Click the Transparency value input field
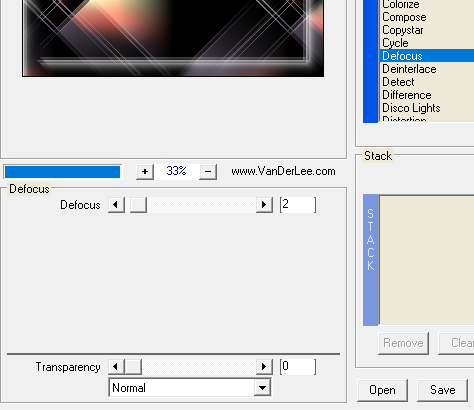The width and height of the screenshot is (474, 410). click(x=298, y=367)
